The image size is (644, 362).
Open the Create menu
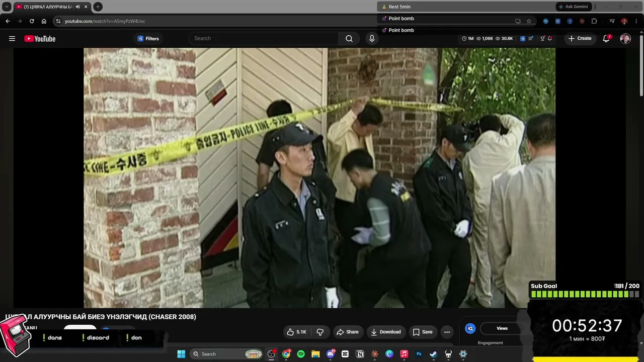pyautogui.click(x=580, y=38)
